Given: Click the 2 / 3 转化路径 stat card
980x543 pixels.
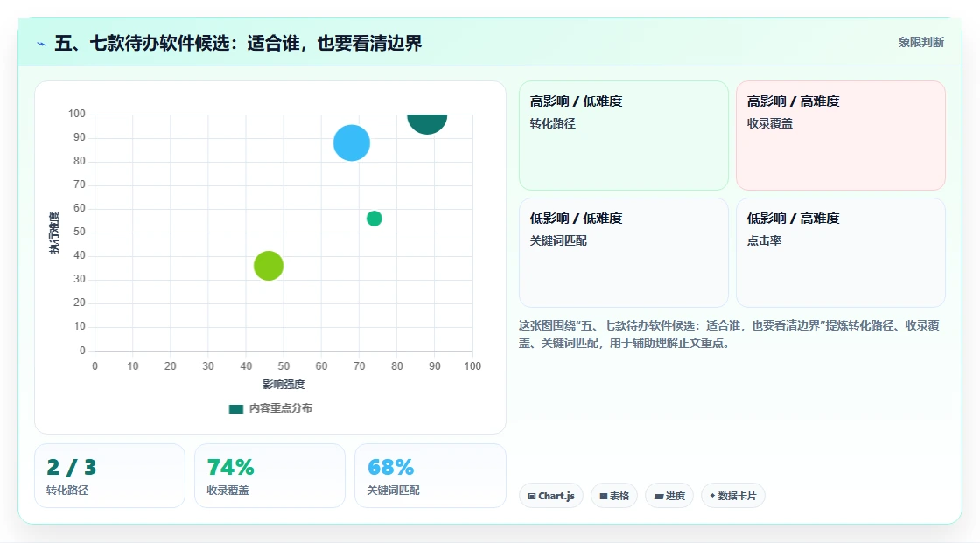Looking at the screenshot, I should (x=110, y=476).
